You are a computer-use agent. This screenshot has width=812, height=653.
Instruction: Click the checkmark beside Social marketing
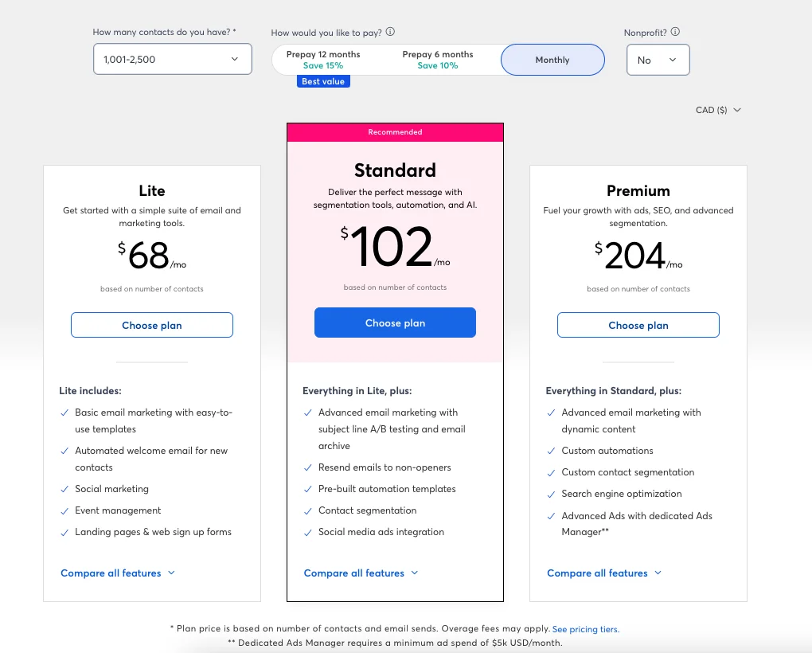pyautogui.click(x=64, y=488)
